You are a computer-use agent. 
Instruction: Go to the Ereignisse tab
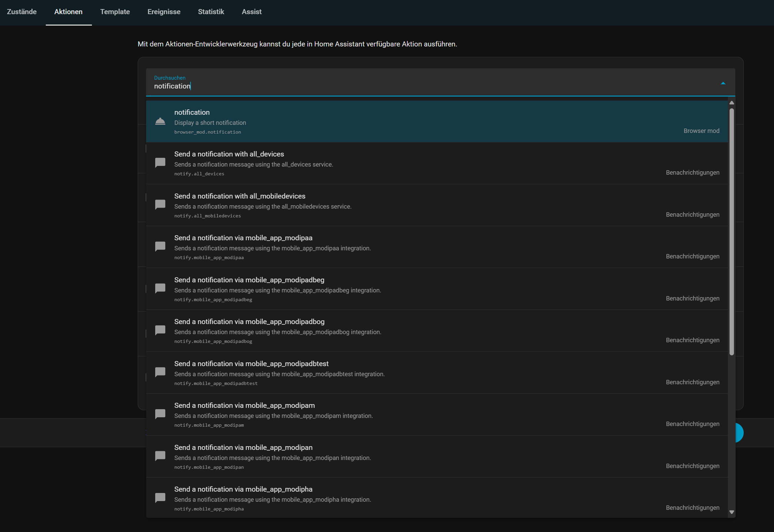click(164, 12)
